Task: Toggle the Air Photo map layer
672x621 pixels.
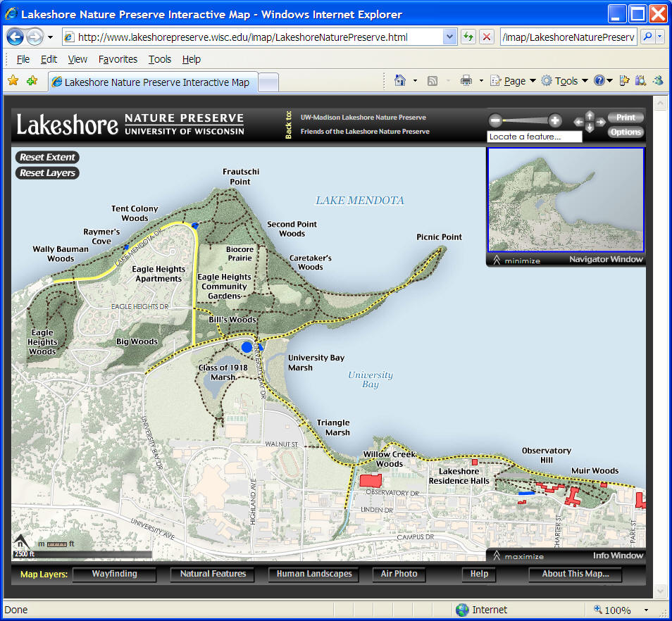Action: [399, 574]
